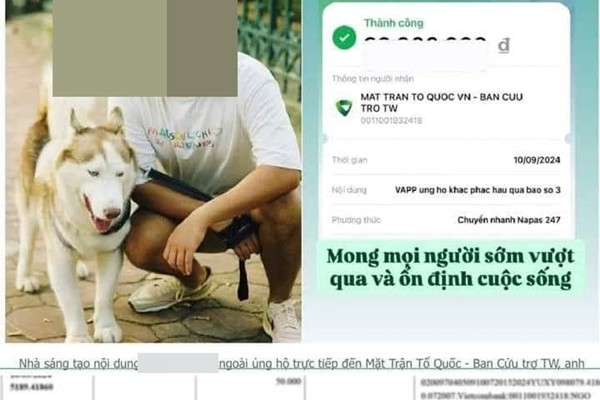Click the green 'Mong mọi người' caption banner

[x=452, y=268]
